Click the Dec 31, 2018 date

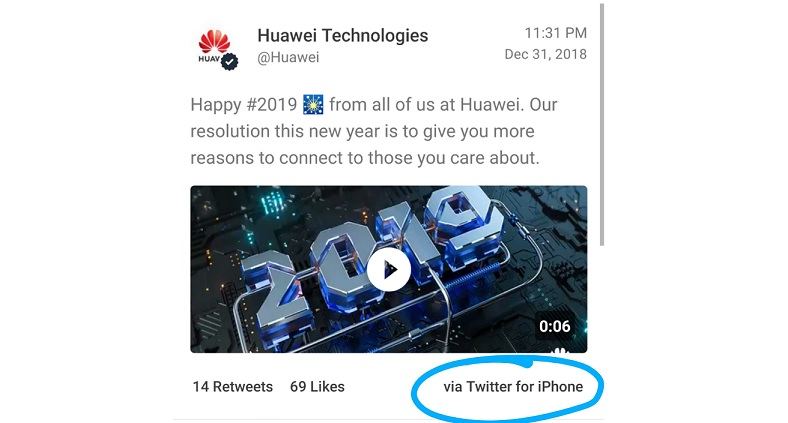pos(545,54)
